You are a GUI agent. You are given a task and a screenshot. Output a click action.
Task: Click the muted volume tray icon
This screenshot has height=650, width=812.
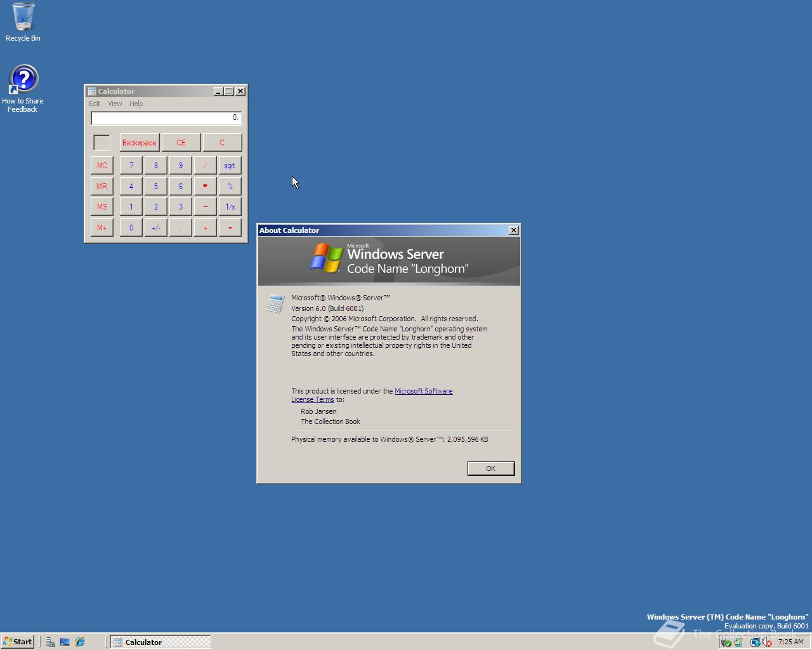(x=766, y=642)
